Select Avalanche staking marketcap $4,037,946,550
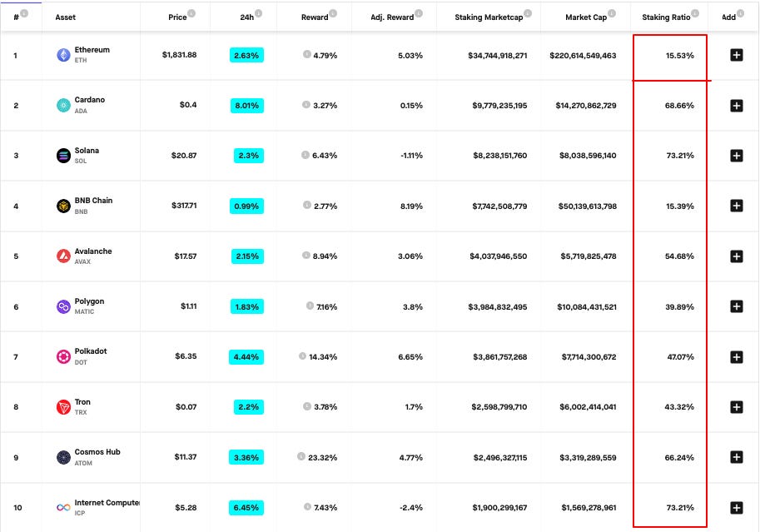The height and width of the screenshot is (532, 760). click(x=499, y=256)
